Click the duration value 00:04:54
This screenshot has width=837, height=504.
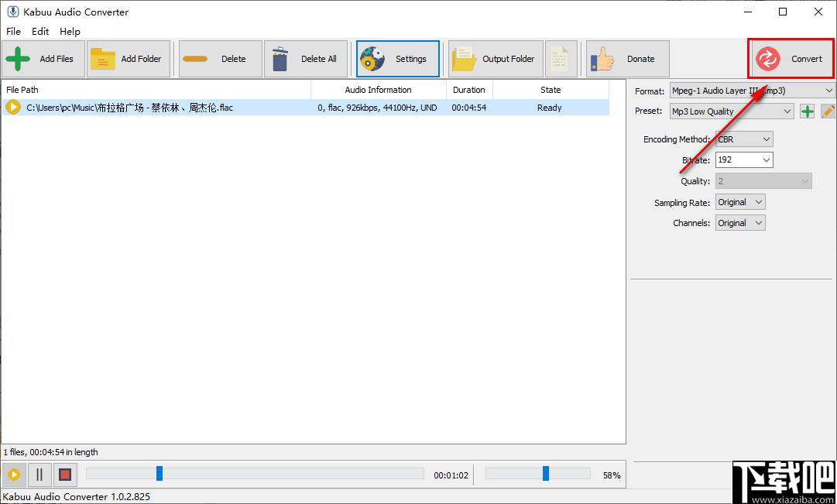click(x=469, y=108)
